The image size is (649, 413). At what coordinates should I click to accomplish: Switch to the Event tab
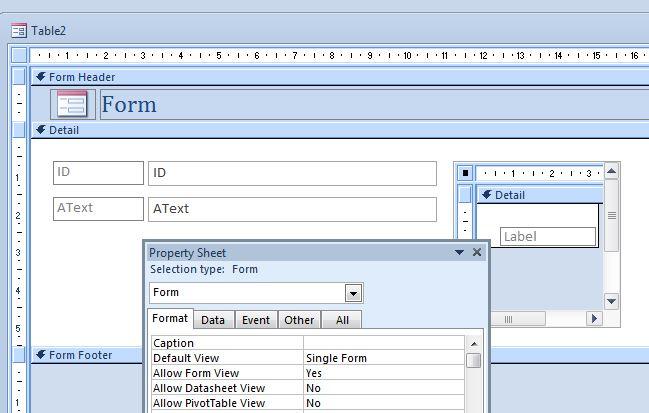256,320
